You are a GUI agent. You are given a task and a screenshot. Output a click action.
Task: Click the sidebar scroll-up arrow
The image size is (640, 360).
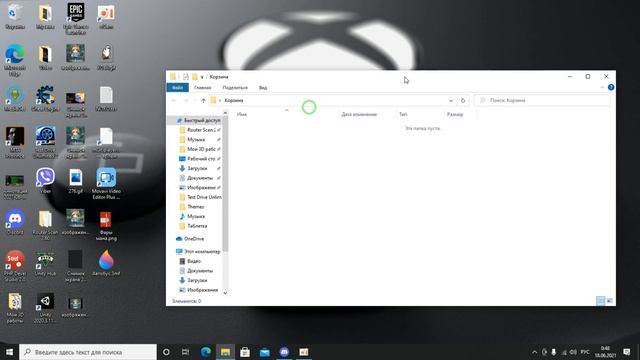[x=225, y=113]
